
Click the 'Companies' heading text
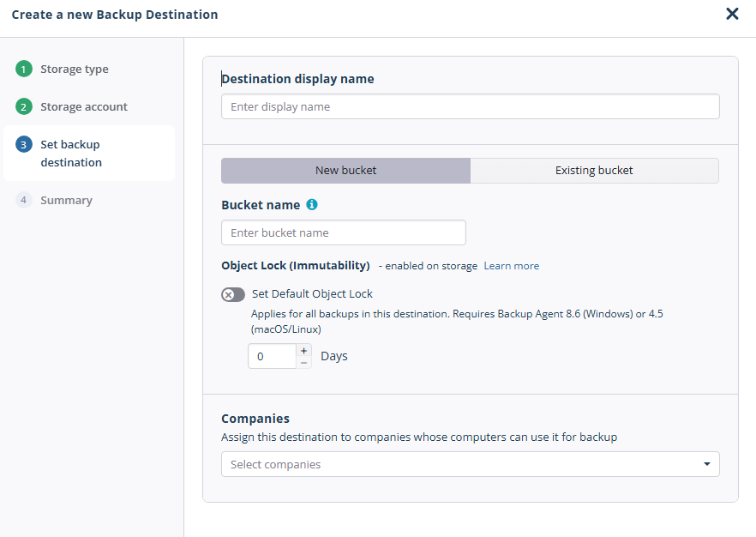(255, 419)
